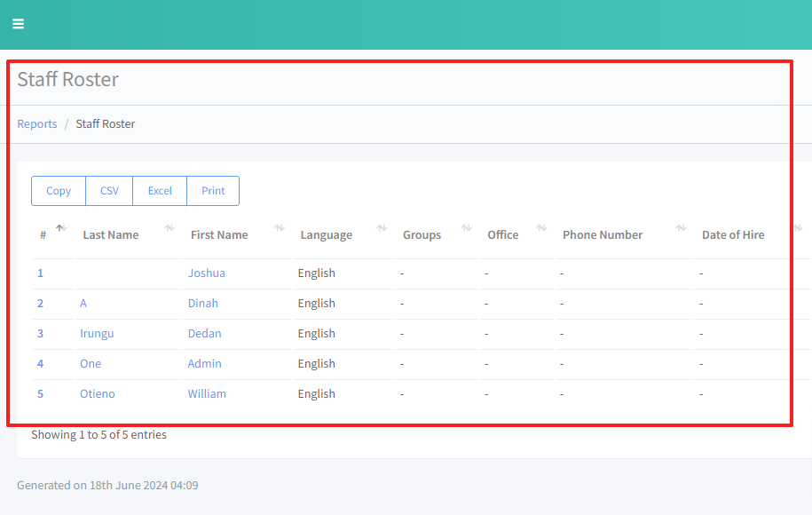The height and width of the screenshot is (515, 812).
Task: Open the hamburger menu icon
Action: (x=18, y=24)
